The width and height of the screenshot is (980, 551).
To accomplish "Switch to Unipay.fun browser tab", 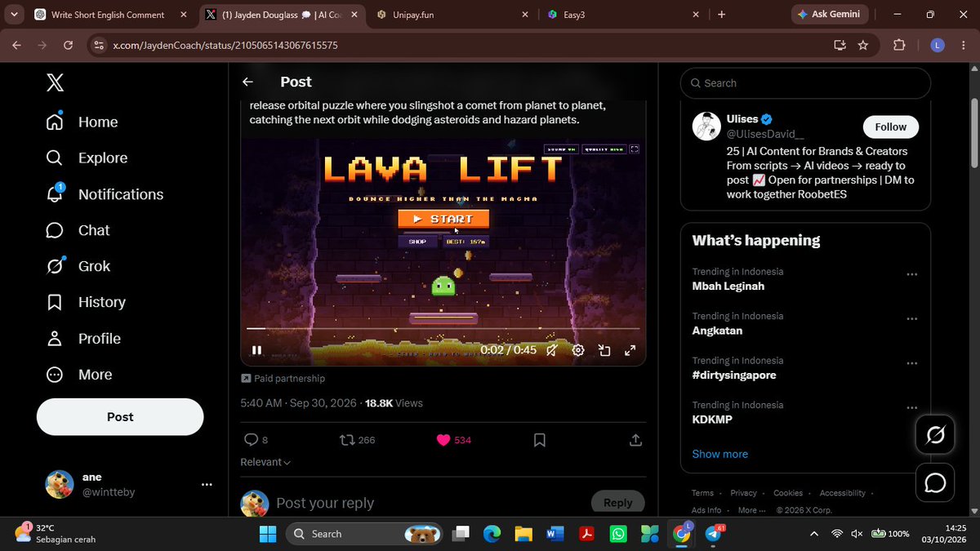I will click(453, 15).
